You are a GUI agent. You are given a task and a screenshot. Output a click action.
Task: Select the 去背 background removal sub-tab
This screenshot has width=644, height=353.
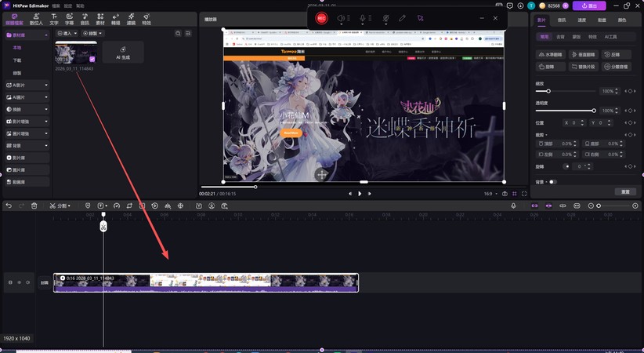tap(560, 37)
